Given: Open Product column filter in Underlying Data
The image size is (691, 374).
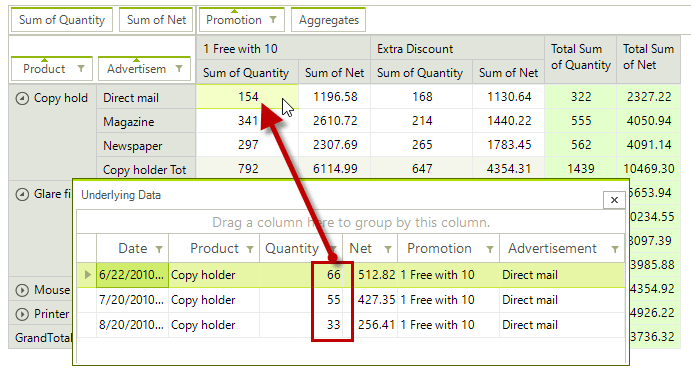Looking at the screenshot, I should pyautogui.click(x=250, y=249).
